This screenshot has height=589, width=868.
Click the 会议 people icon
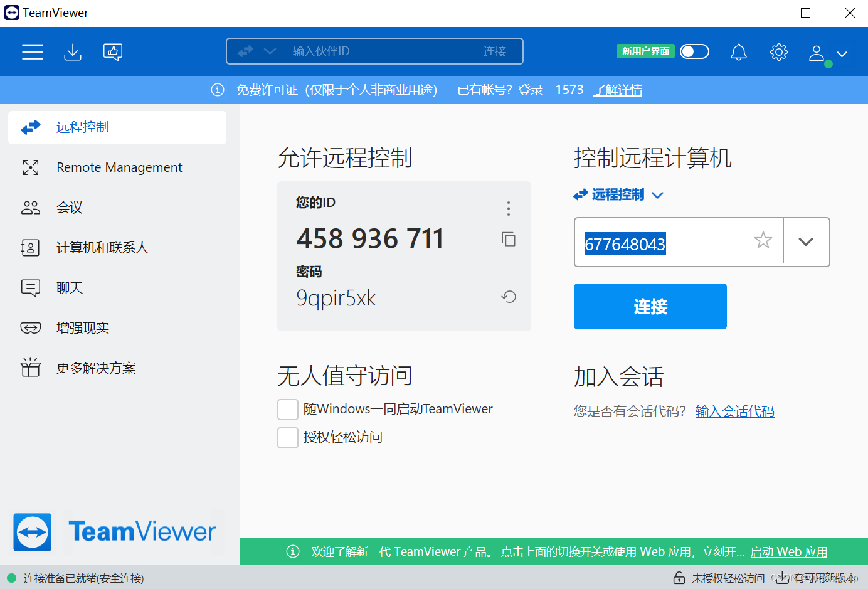point(31,208)
